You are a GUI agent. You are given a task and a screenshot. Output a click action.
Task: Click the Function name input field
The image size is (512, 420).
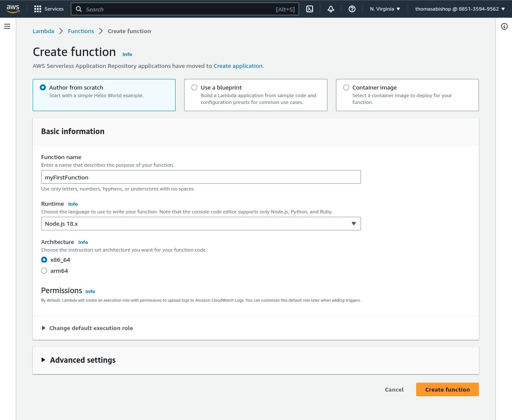[201, 177]
